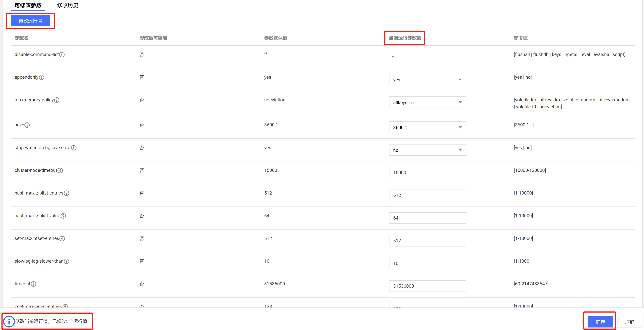This screenshot has height=330, width=644.
Task: Click info icon beside cluster-node-timeout
Action: (x=60, y=171)
